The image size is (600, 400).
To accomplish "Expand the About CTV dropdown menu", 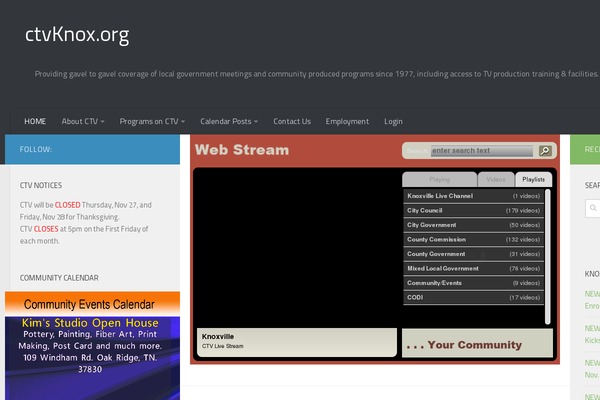I will 83,121.
